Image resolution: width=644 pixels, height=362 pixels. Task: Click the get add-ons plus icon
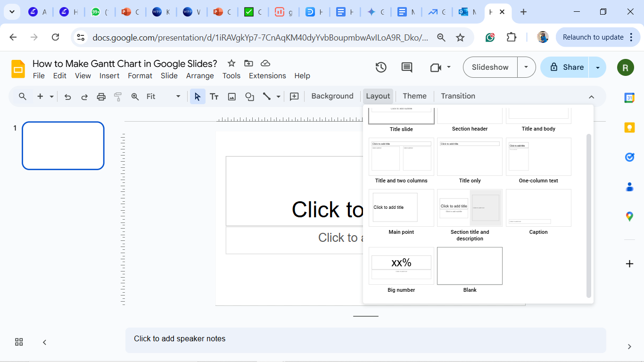click(629, 263)
